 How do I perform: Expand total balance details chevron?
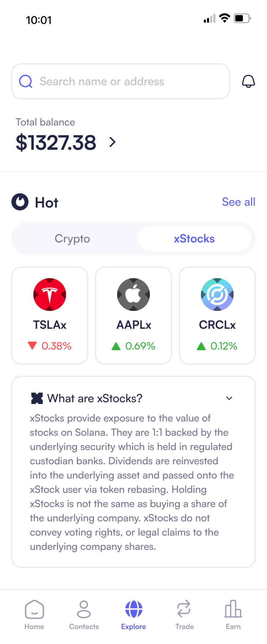112,142
